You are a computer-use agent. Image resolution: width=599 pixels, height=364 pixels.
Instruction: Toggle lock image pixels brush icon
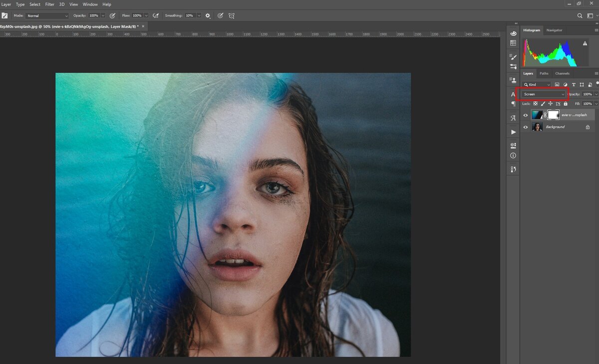[543, 104]
